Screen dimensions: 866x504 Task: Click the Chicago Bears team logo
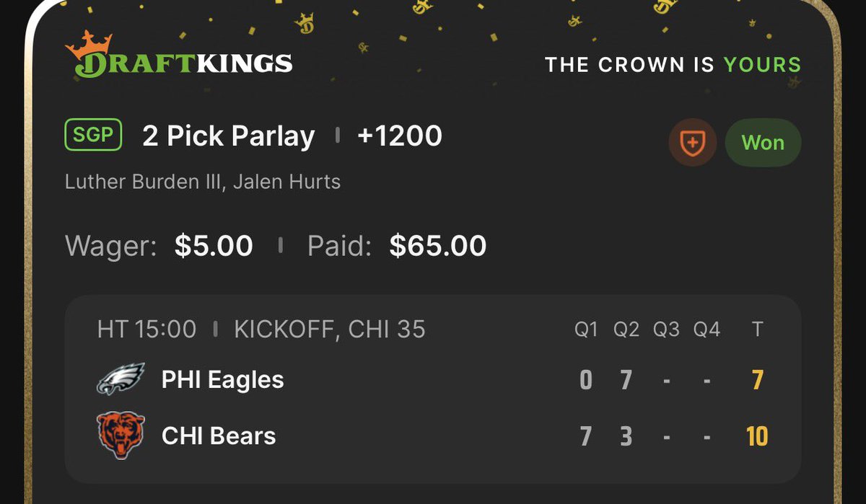click(121, 436)
